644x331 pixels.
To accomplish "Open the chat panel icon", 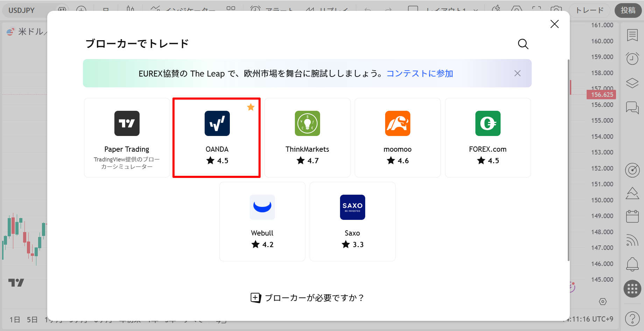I will click(x=632, y=108).
